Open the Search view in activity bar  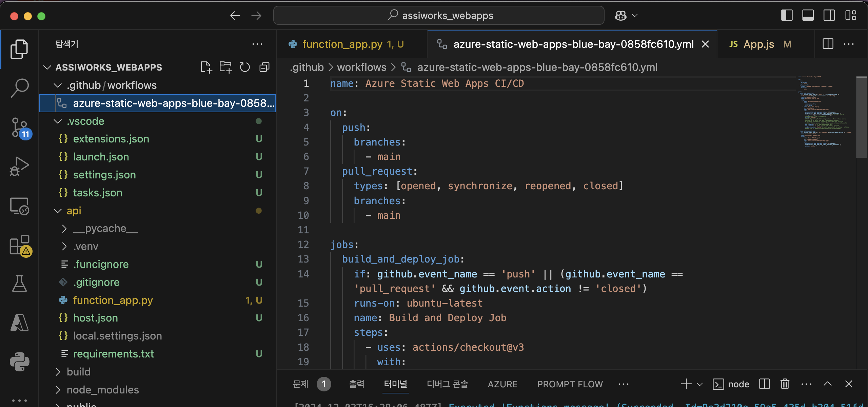[x=19, y=88]
